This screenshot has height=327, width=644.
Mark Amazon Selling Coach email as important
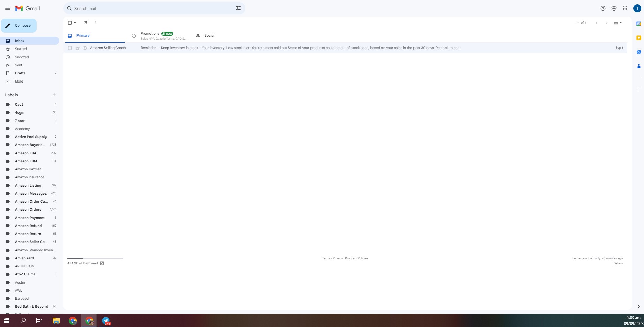pyautogui.click(x=85, y=48)
